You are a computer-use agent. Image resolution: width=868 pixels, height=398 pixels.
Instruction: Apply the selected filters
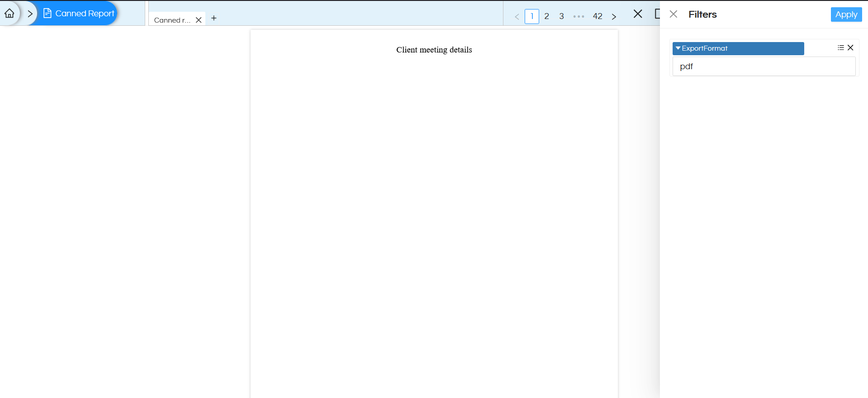[846, 14]
